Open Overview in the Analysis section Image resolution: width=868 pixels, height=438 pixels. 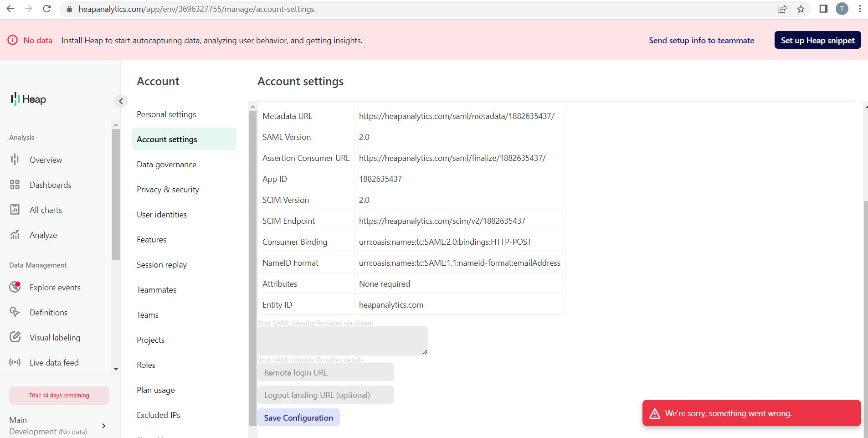tap(46, 160)
